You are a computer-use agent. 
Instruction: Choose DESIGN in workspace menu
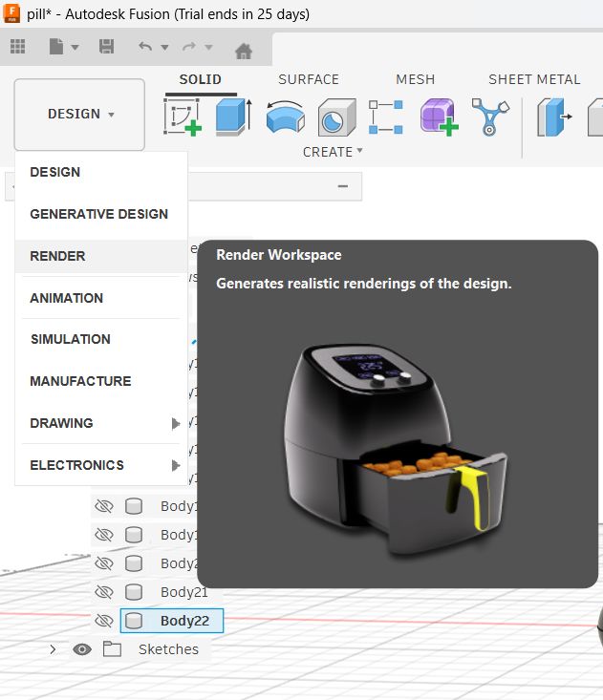tap(101, 172)
